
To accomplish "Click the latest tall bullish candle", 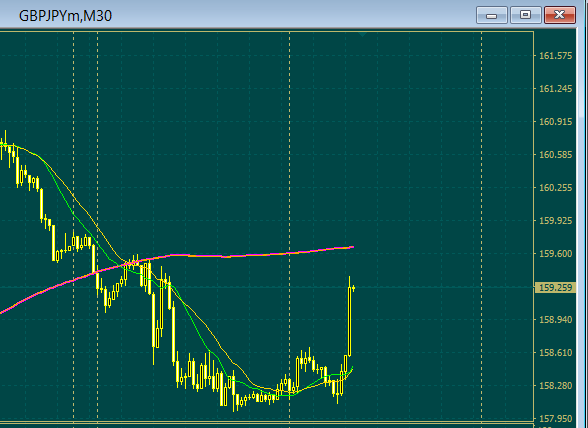I will (350, 322).
